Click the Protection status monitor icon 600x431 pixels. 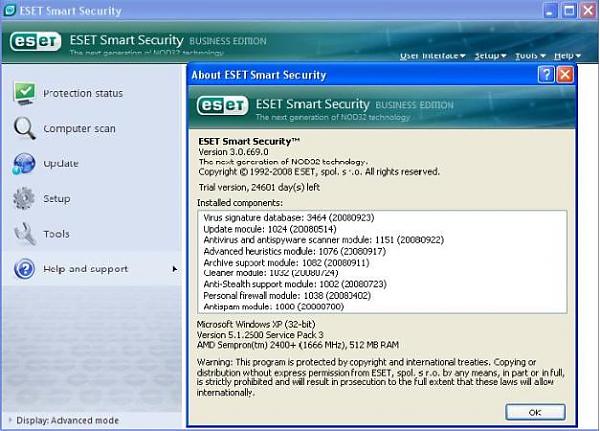coord(24,93)
